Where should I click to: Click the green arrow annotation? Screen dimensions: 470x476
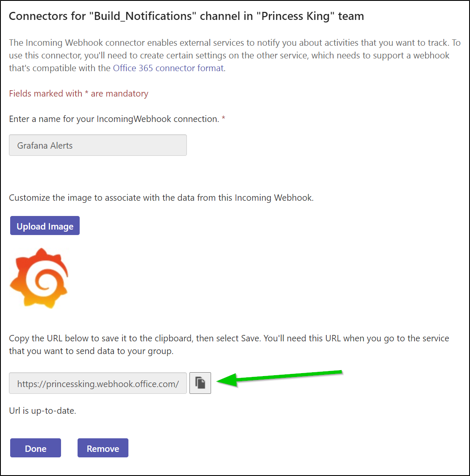[280, 378]
